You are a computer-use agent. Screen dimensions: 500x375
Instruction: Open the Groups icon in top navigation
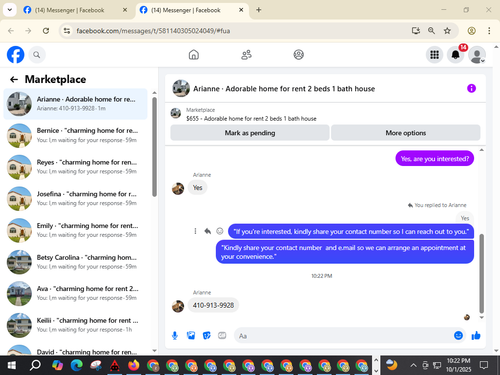[298, 55]
